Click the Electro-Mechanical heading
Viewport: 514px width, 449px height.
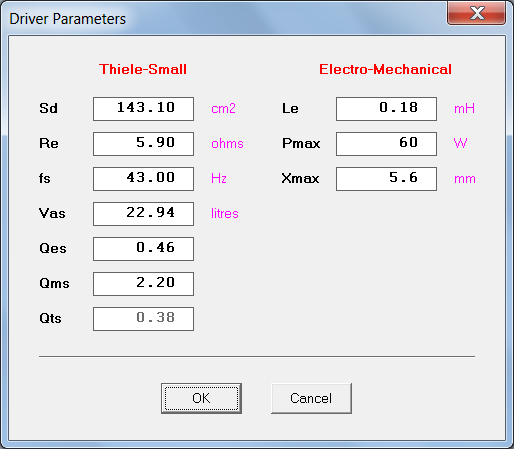(385, 69)
